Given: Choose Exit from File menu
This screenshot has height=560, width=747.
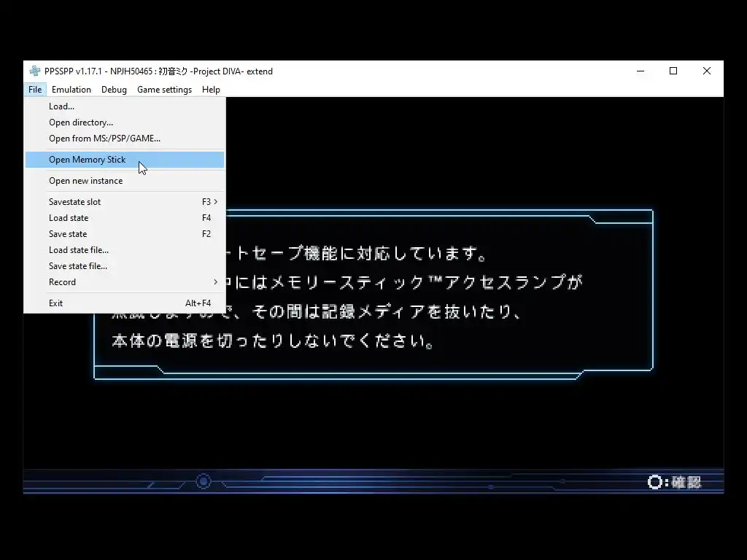Looking at the screenshot, I should (125, 303).
